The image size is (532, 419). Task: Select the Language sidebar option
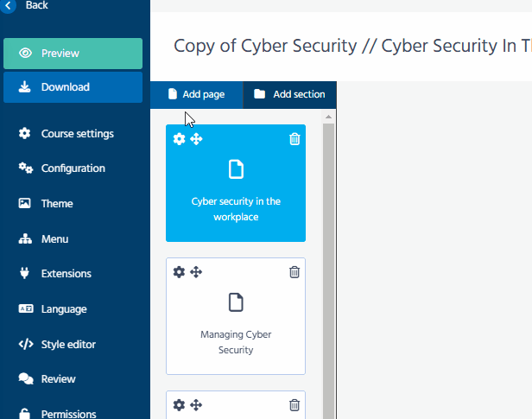tap(64, 309)
